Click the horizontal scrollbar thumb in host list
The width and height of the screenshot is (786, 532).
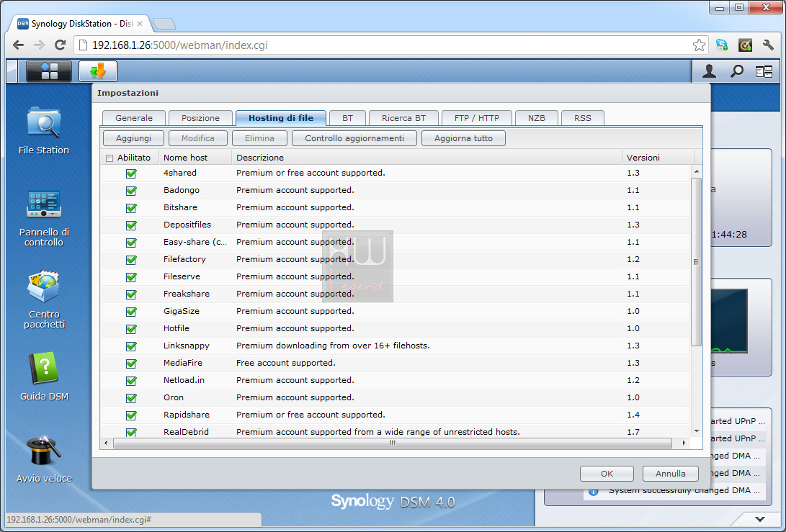tap(393, 443)
